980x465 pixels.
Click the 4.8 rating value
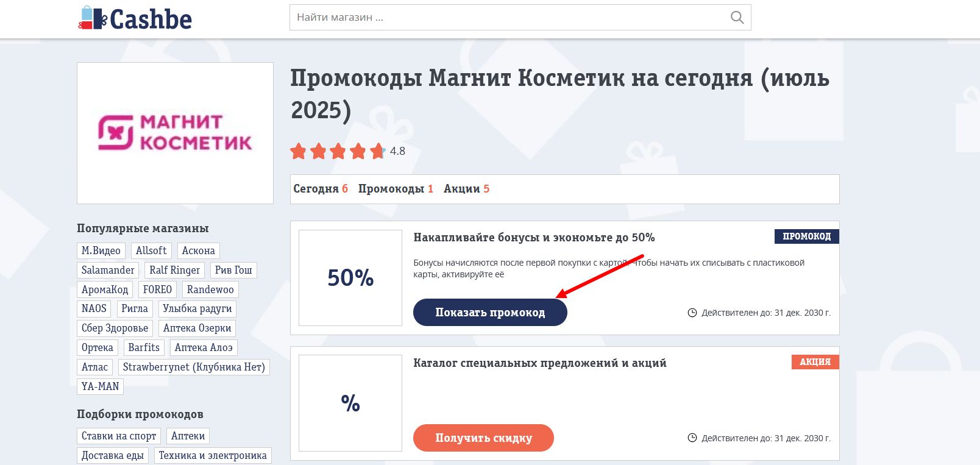click(397, 151)
